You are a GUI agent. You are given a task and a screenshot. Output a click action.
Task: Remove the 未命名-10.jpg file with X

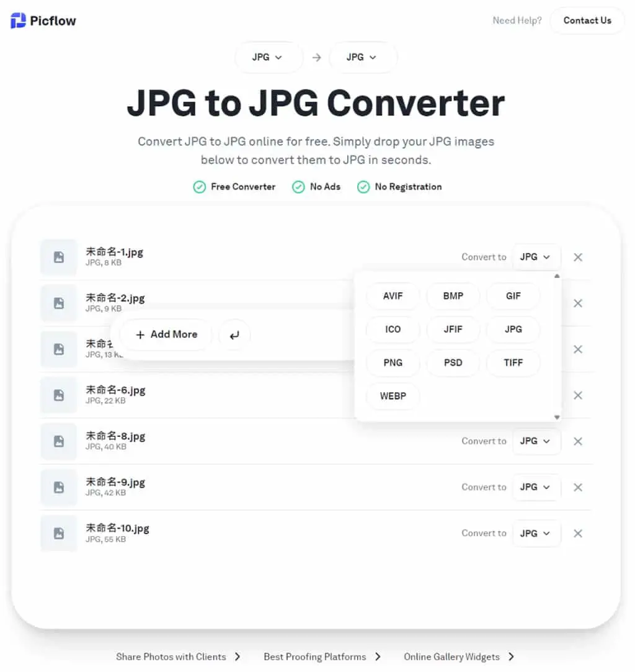click(577, 533)
